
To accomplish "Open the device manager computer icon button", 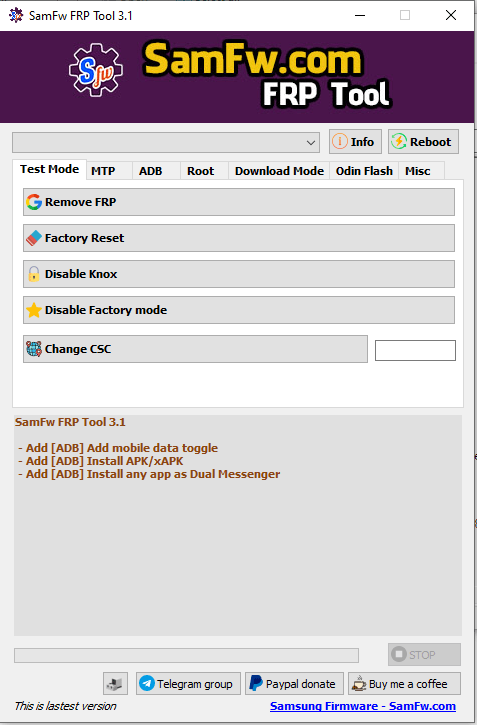I will [115, 683].
